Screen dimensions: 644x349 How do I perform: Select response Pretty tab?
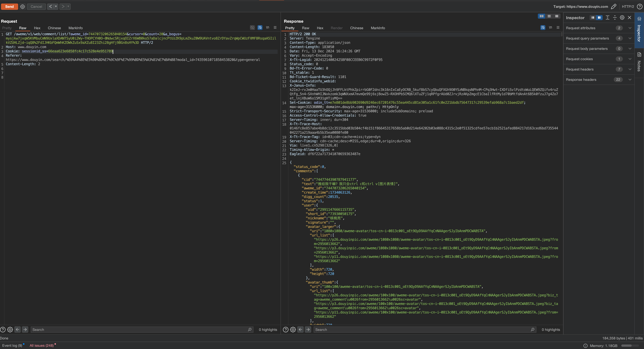pyautogui.click(x=290, y=28)
